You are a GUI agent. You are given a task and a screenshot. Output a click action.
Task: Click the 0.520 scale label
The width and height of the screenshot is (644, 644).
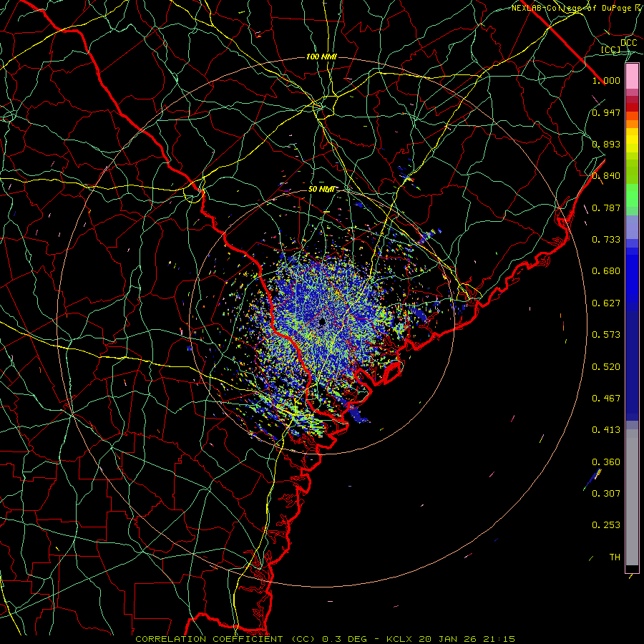[606, 367]
